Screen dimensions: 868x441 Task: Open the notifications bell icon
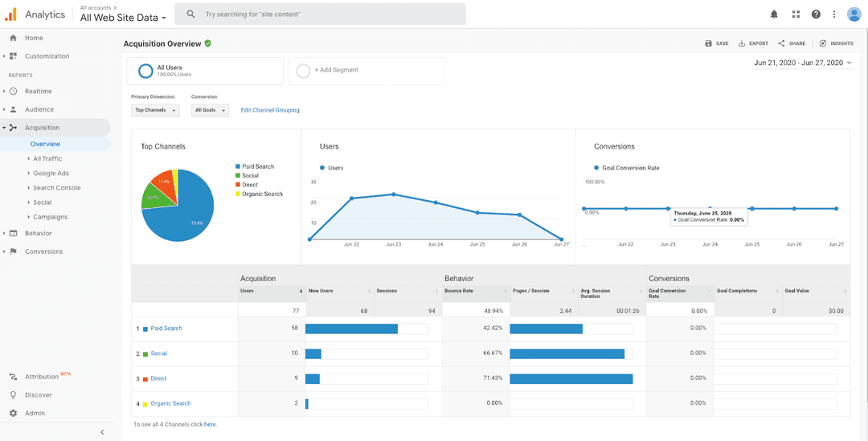tap(774, 14)
